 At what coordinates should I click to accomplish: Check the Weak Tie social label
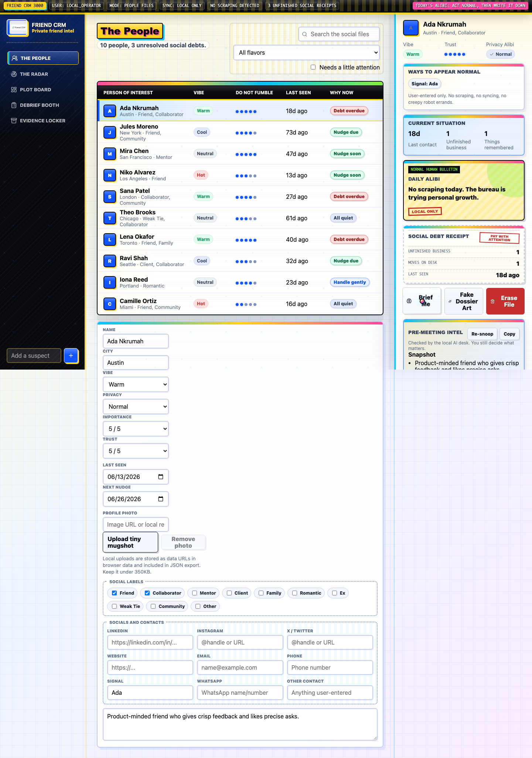(115, 606)
